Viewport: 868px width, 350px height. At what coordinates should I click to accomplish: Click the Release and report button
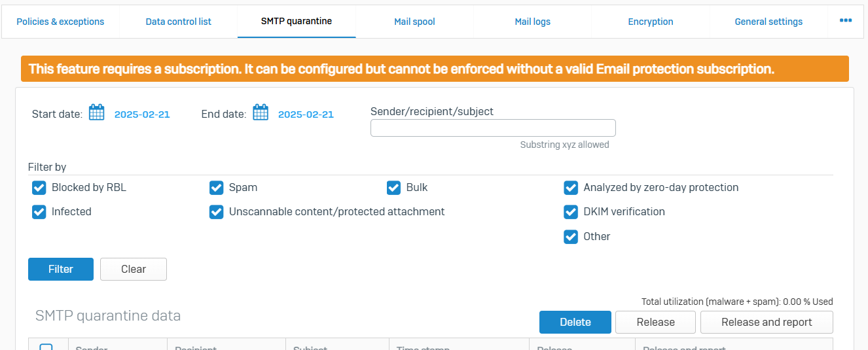(767, 322)
